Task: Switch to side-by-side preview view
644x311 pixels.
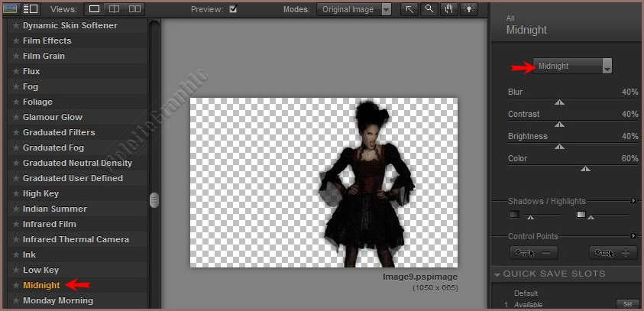Action: click(134, 9)
